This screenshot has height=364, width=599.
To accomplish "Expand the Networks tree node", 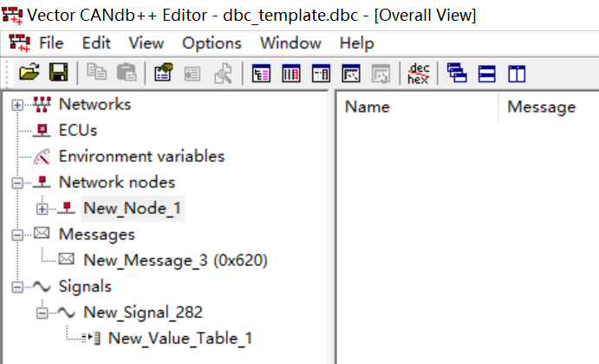I will (x=17, y=105).
